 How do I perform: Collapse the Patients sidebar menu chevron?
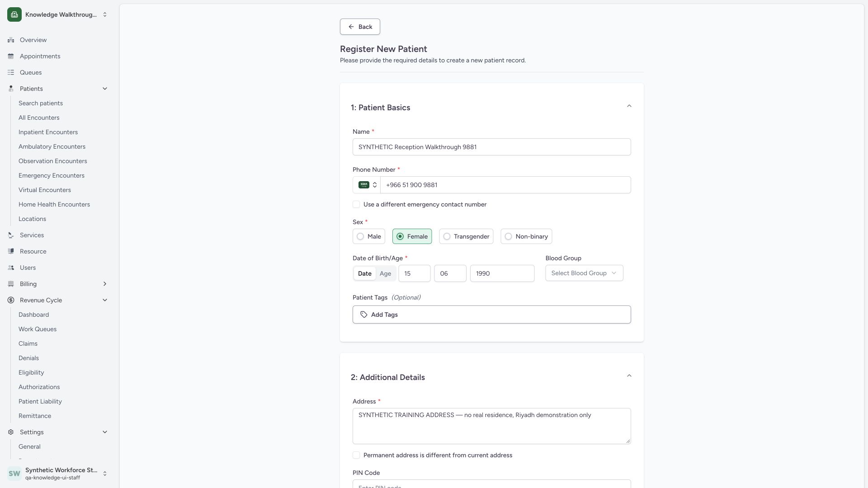pos(105,89)
